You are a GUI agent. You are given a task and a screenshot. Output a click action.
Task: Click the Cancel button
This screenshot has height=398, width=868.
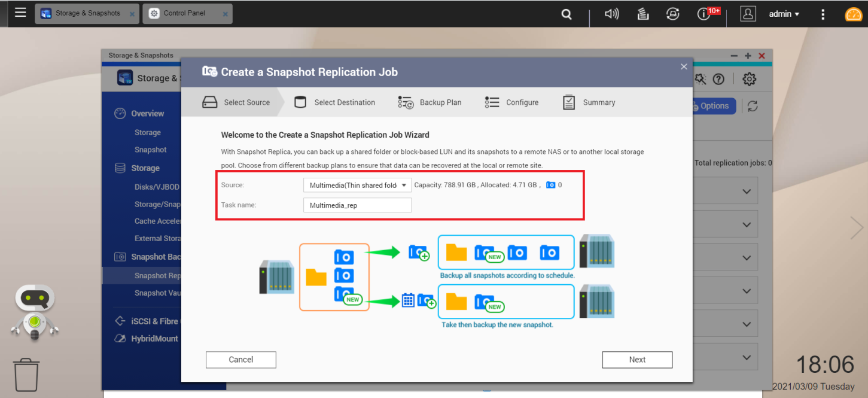(x=240, y=360)
